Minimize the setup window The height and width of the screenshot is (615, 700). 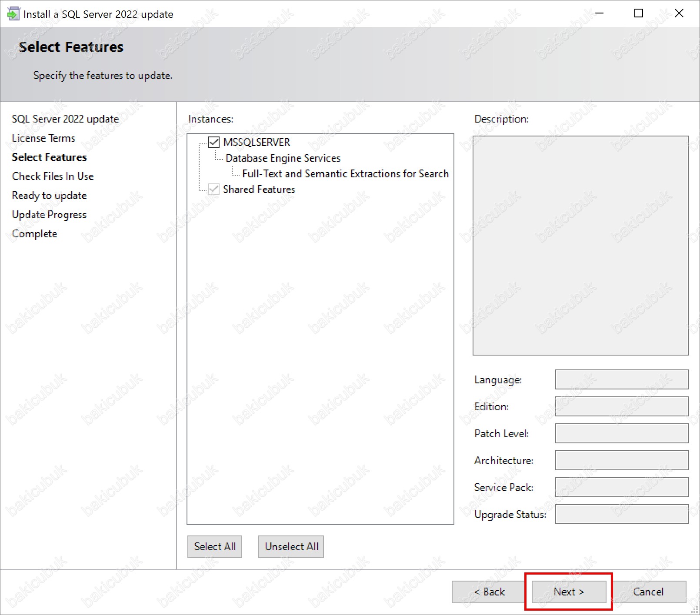599,13
